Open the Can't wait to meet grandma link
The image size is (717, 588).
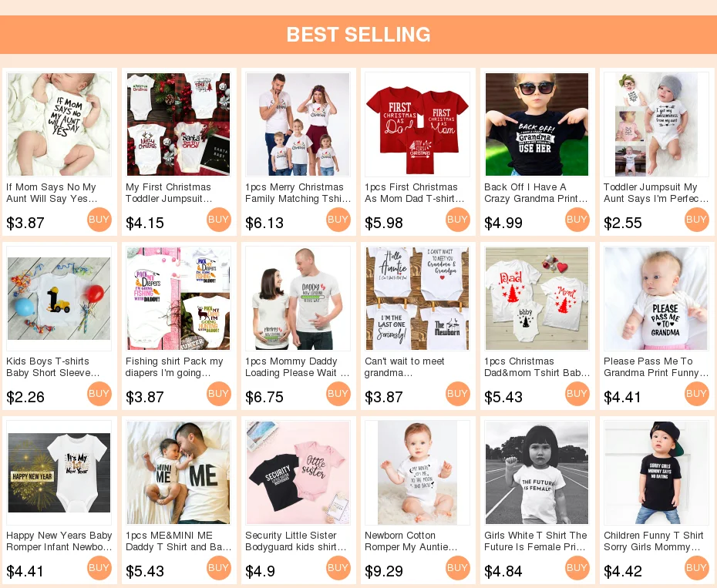405,367
